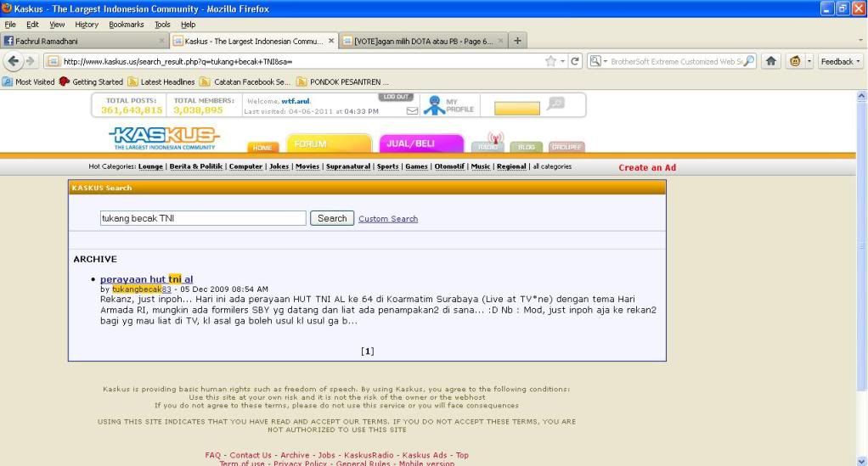
Task: Click the LOG OUT button
Action: click(x=396, y=97)
